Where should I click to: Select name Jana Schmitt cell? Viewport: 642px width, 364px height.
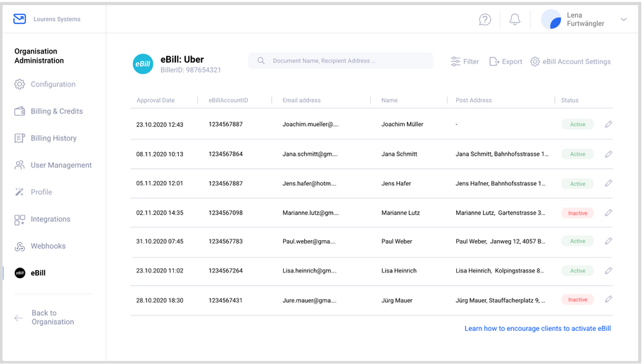tap(399, 154)
